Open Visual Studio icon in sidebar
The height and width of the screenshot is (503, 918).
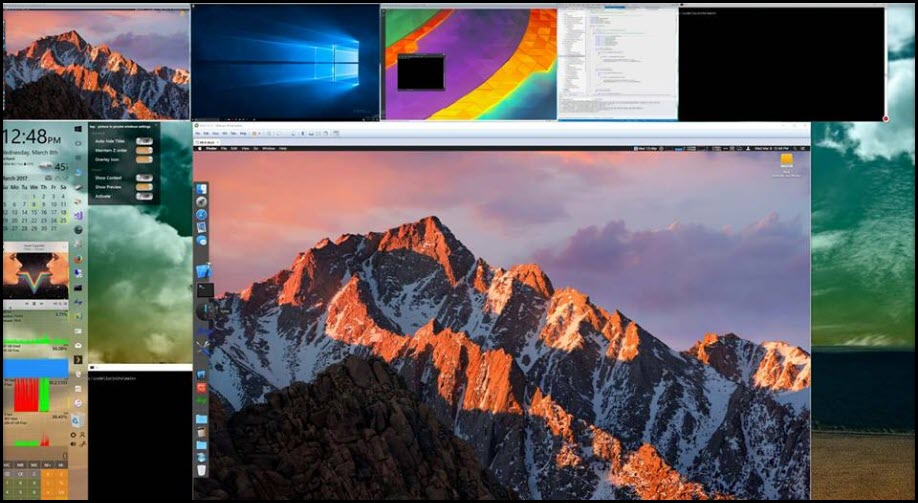point(78,215)
